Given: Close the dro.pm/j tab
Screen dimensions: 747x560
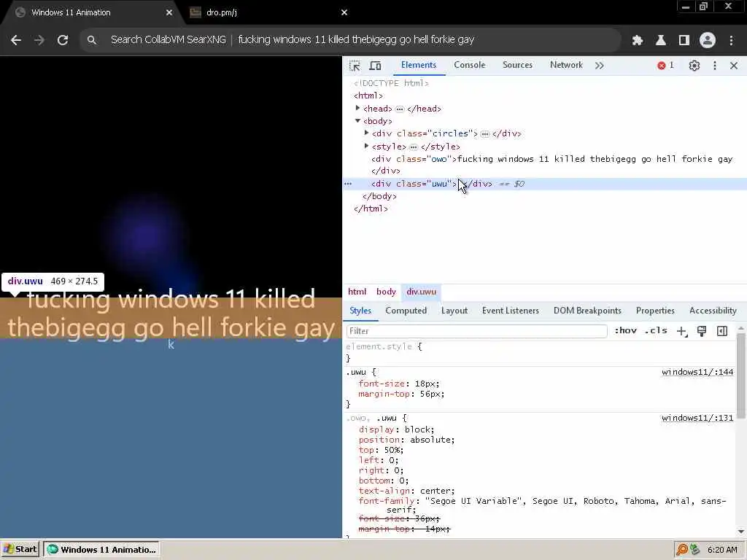Looking at the screenshot, I should (x=344, y=13).
